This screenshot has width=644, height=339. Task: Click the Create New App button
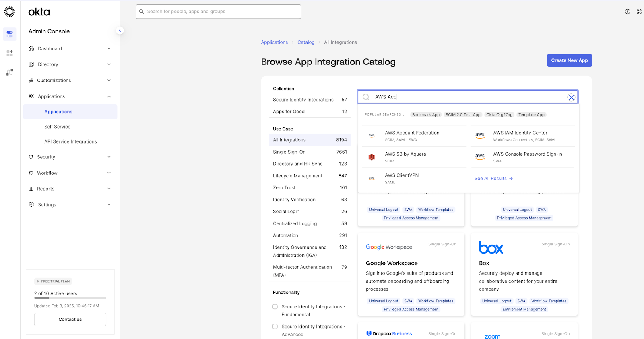pos(569,60)
